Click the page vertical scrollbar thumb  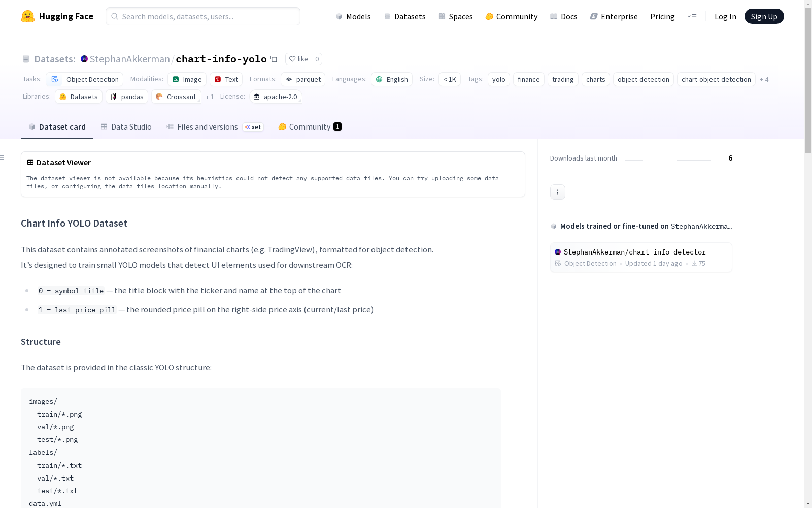click(808, 80)
